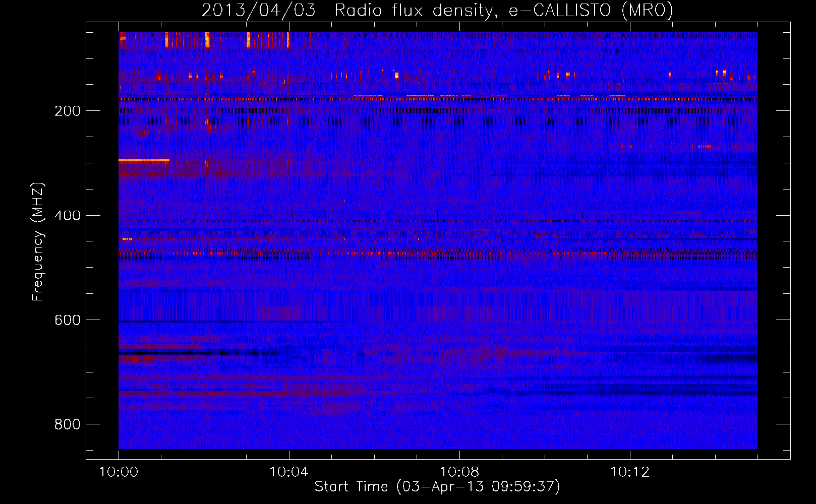This screenshot has height=504, width=816.
Task: Click the 'Start Time (03-Apr-13 09:59:37)' axis label
Action: pos(437,487)
